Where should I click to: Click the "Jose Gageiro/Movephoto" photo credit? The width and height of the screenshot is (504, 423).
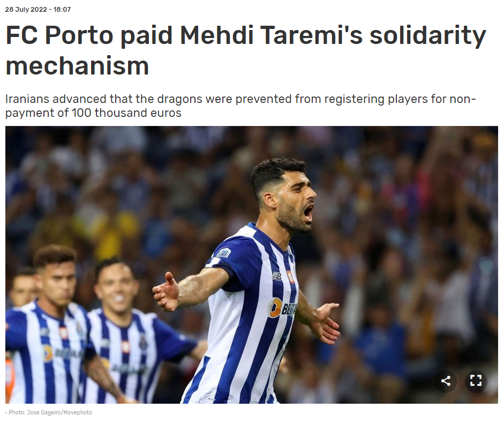59,412
